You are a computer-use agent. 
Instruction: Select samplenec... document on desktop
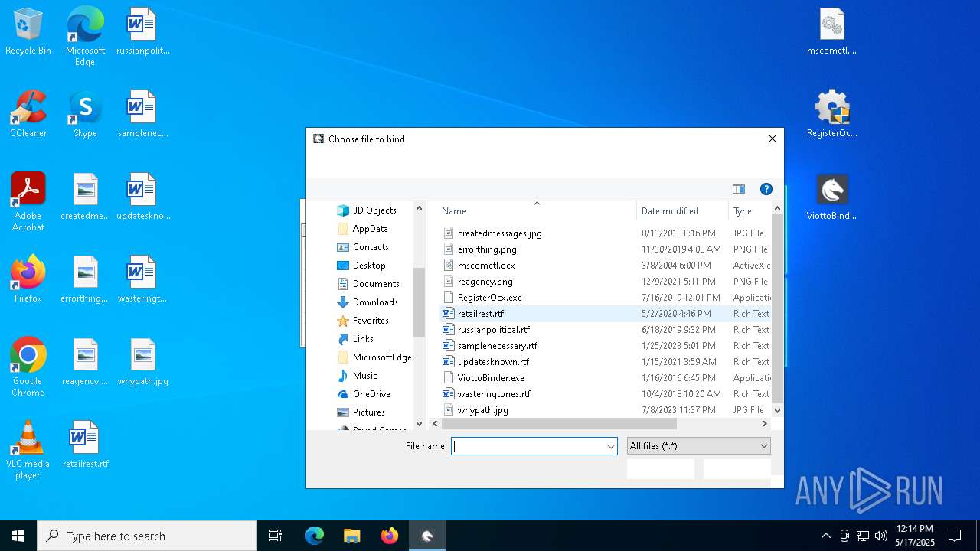pyautogui.click(x=142, y=115)
